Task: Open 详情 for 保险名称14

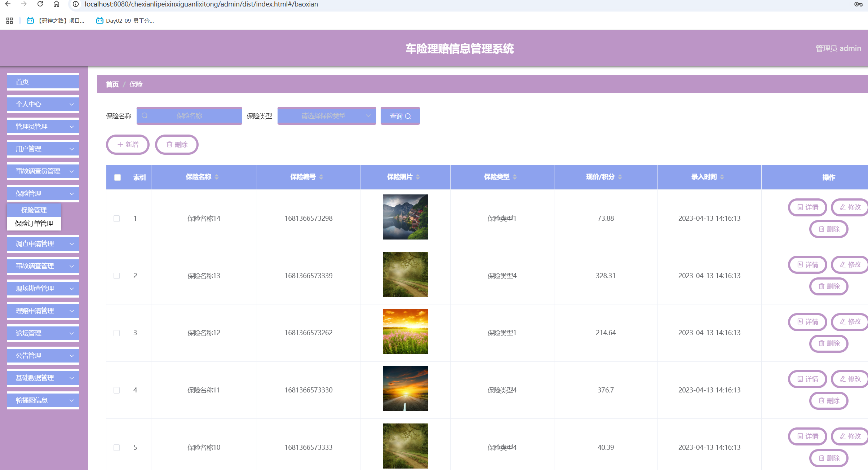Action: (x=807, y=207)
